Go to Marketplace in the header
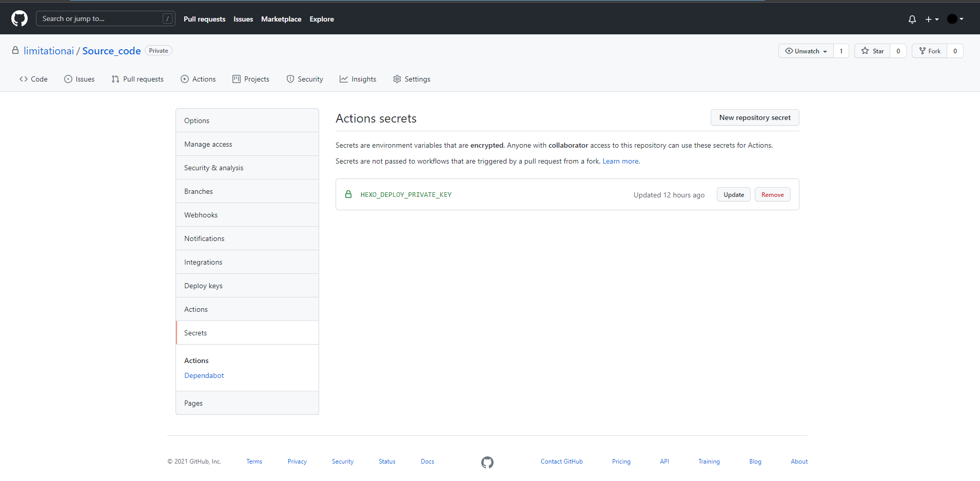 coord(281,19)
